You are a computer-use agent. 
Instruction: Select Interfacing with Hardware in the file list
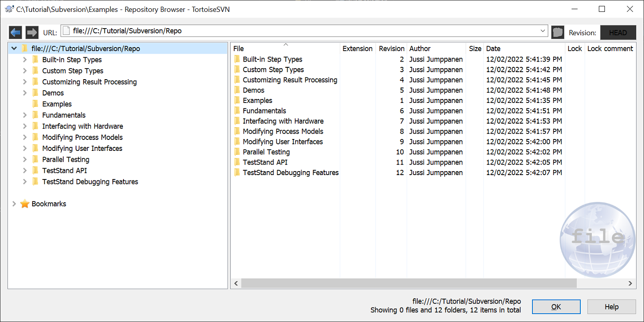click(x=283, y=121)
